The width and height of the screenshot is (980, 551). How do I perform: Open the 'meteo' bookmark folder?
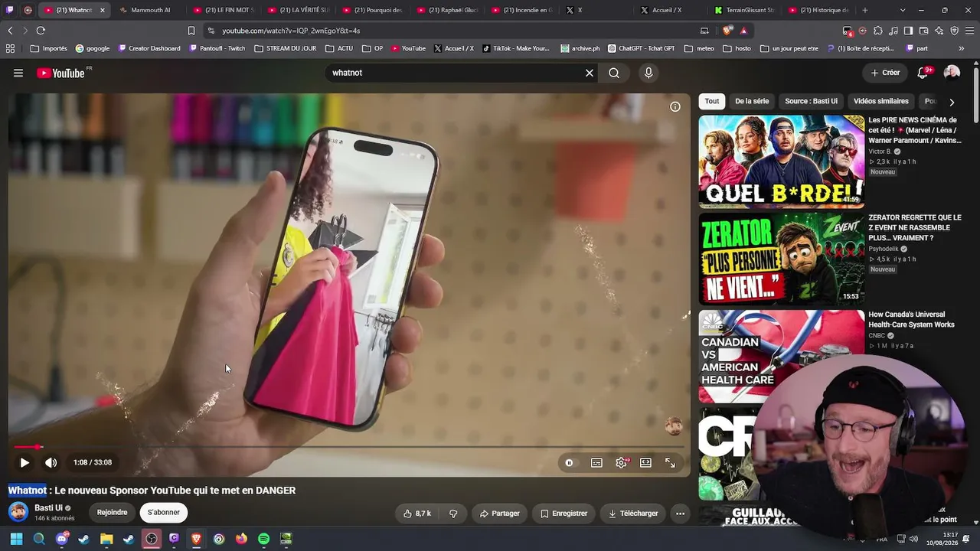(698, 48)
